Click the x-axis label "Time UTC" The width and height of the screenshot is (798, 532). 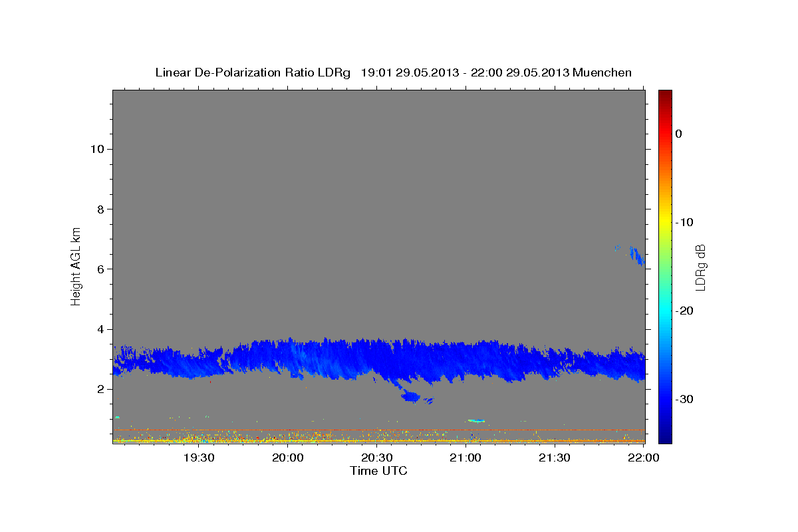click(x=378, y=471)
